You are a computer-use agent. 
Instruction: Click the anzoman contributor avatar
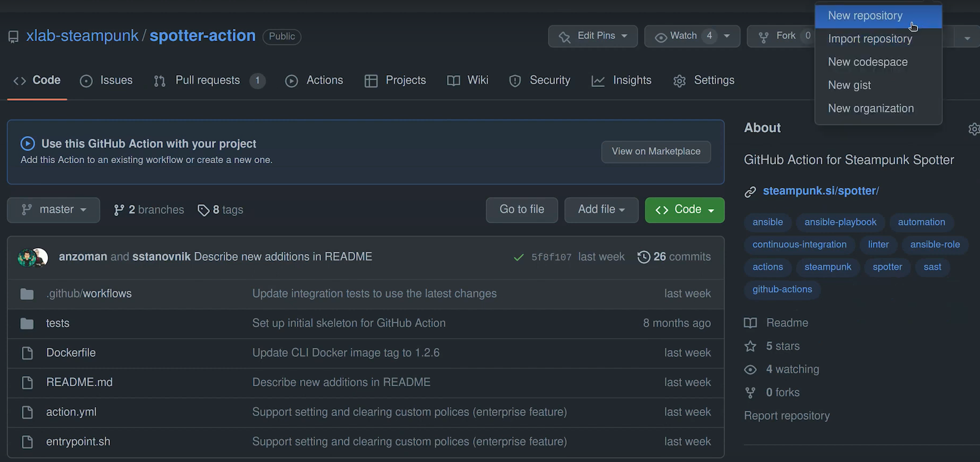pos(27,258)
